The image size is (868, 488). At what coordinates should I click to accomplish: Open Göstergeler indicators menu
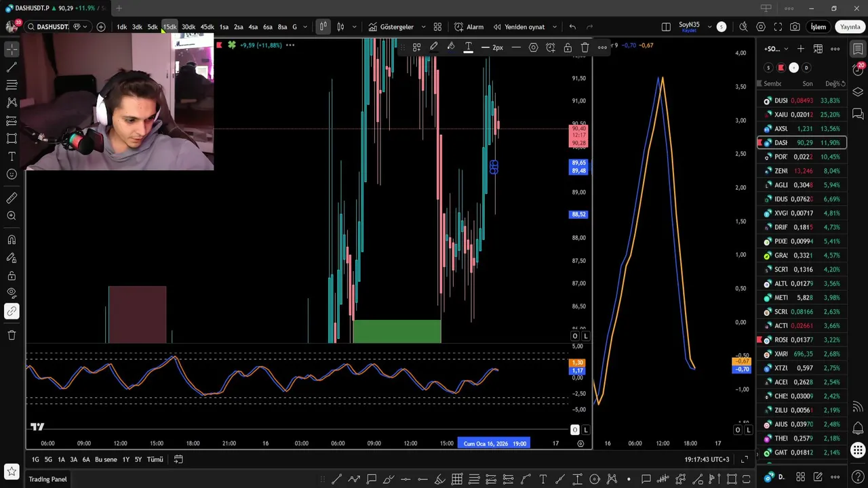tap(391, 27)
